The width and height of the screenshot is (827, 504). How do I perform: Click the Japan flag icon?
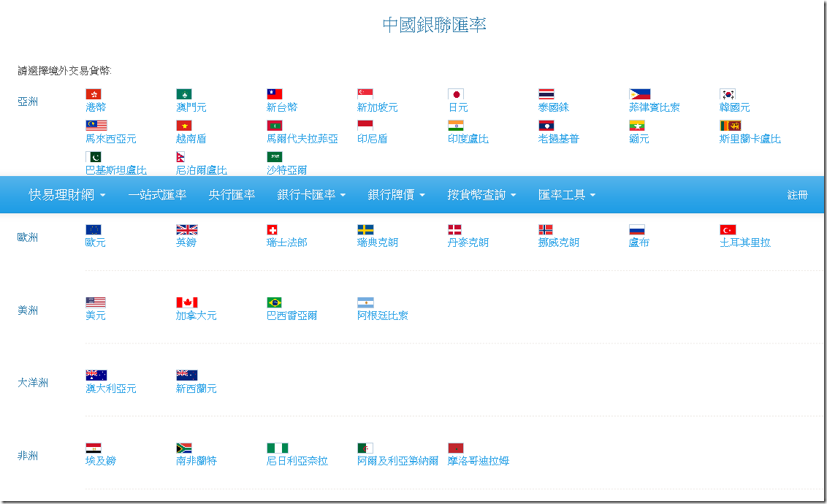(456, 94)
